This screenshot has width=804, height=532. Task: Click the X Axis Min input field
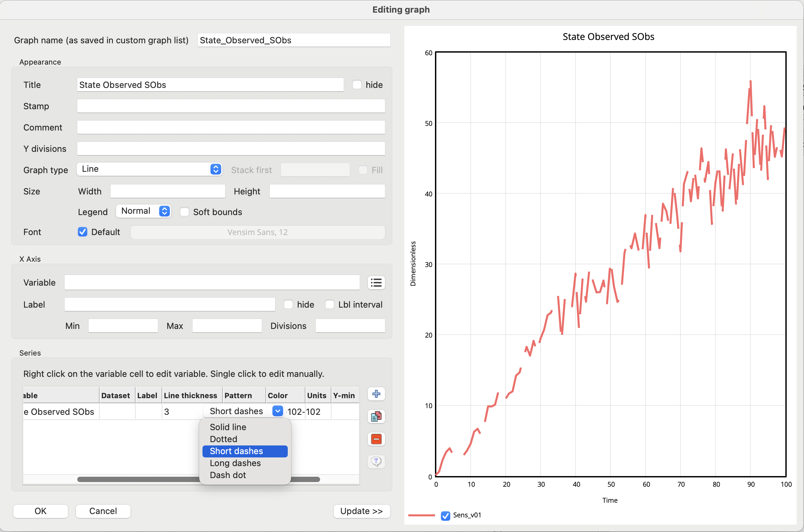coord(123,326)
